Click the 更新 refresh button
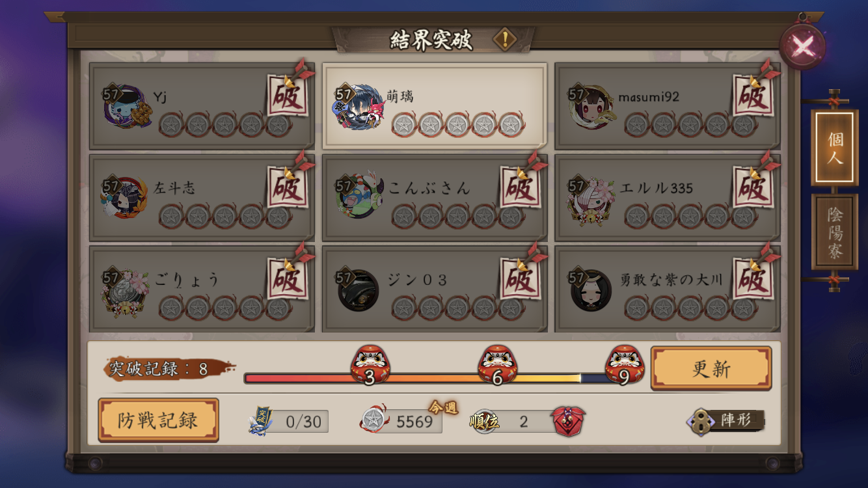The width and height of the screenshot is (868, 488). (711, 368)
